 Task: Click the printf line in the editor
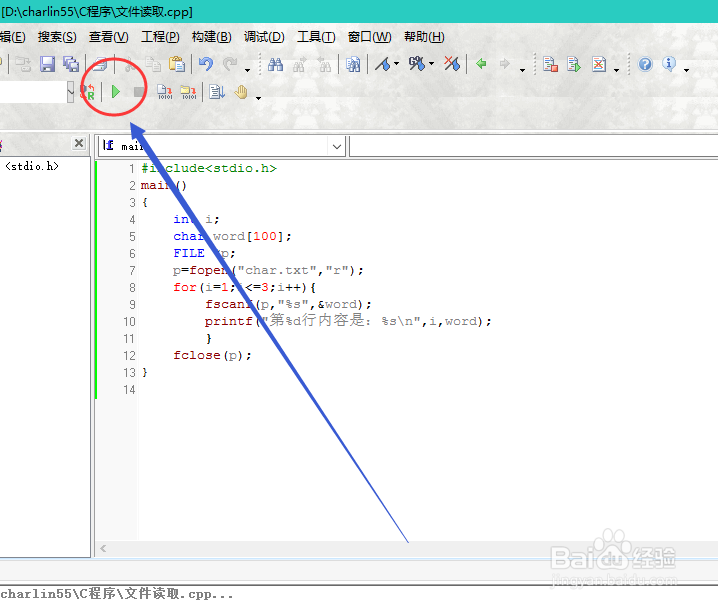coord(348,321)
